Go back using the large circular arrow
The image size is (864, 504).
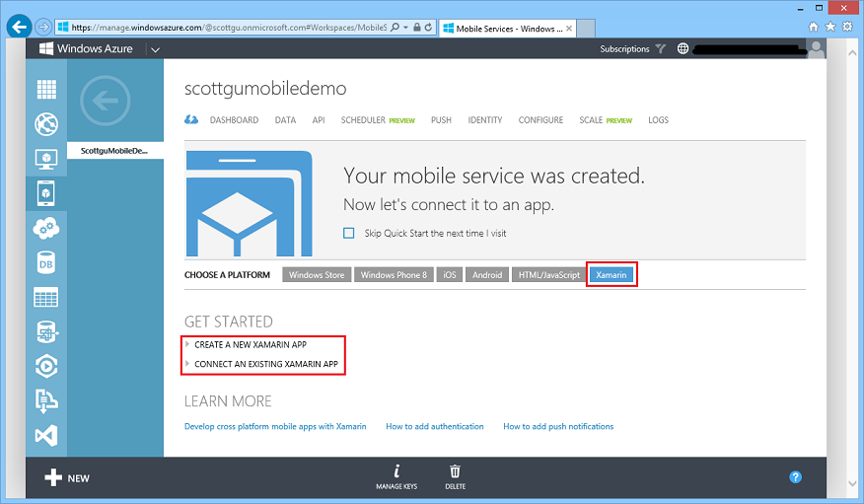click(106, 101)
